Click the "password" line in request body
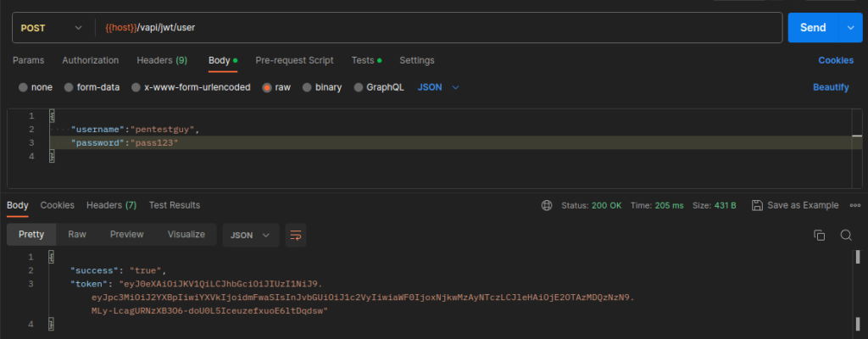The width and height of the screenshot is (868, 339). (125, 143)
